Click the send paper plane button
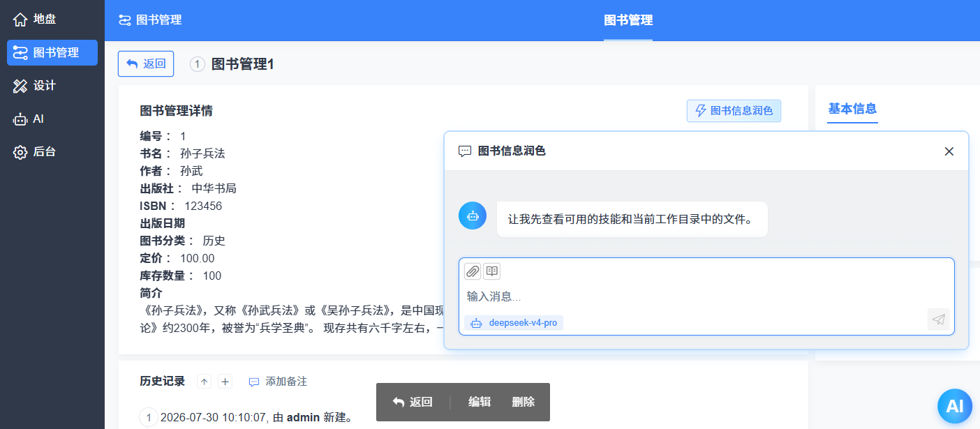Image resolution: width=980 pixels, height=429 pixels. [x=939, y=319]
